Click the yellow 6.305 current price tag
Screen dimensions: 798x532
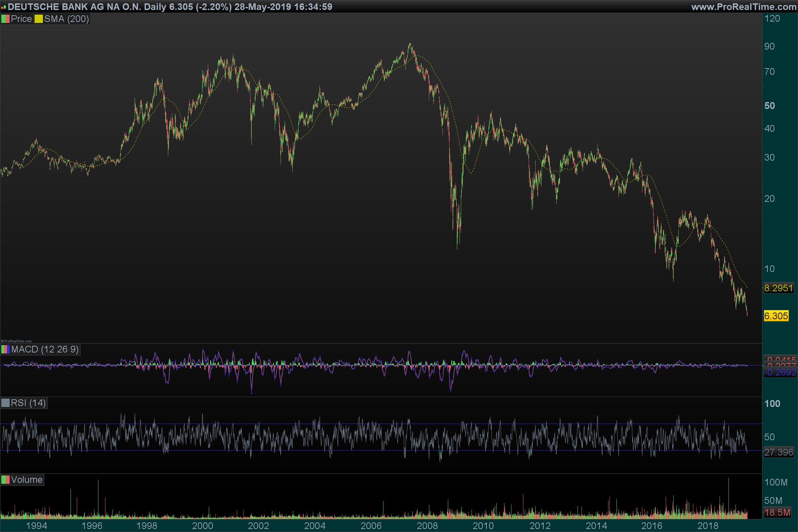[776, 316]
